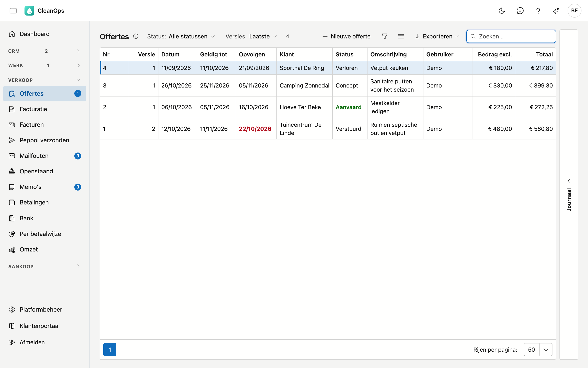Open the Versies Laatste dropdown

[251, 36]
